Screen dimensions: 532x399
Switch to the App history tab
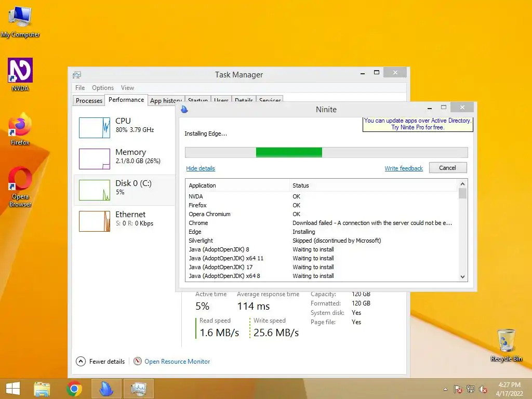(166, 100)
